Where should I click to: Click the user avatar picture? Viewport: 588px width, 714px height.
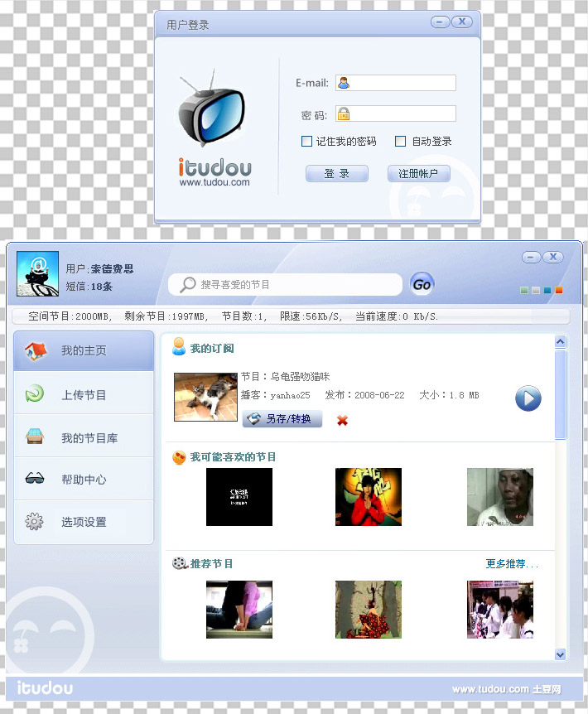(x=38, y=273)
